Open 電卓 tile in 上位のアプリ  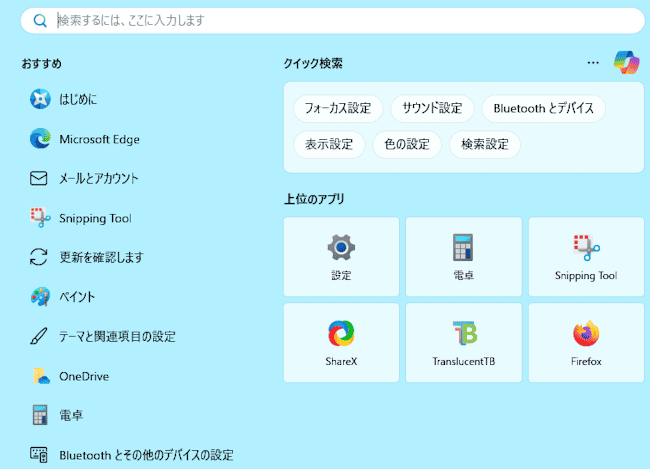click(x=463, y=257)
